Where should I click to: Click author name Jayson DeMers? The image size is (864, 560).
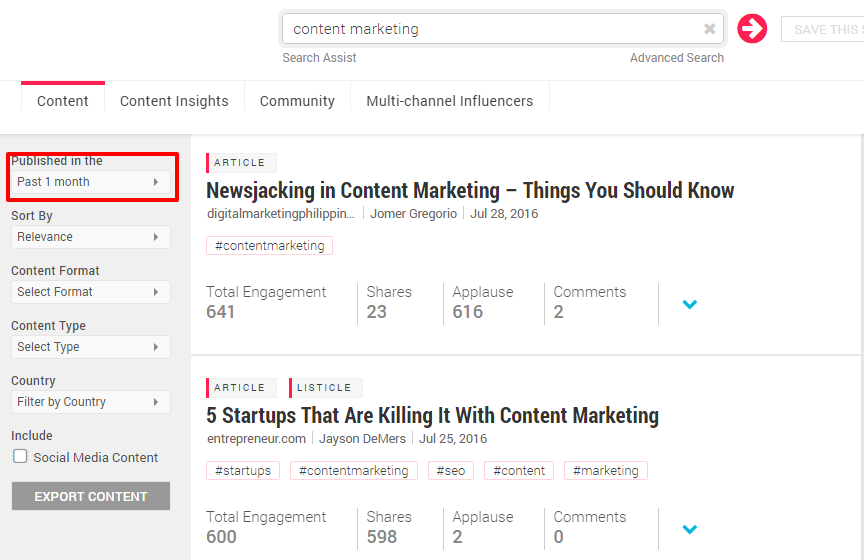[363, 439]
